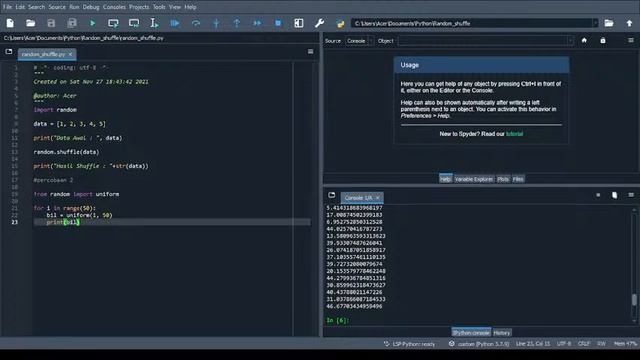Expand the working directory path dropdown
Screen dimensions: 640x360
595,23
